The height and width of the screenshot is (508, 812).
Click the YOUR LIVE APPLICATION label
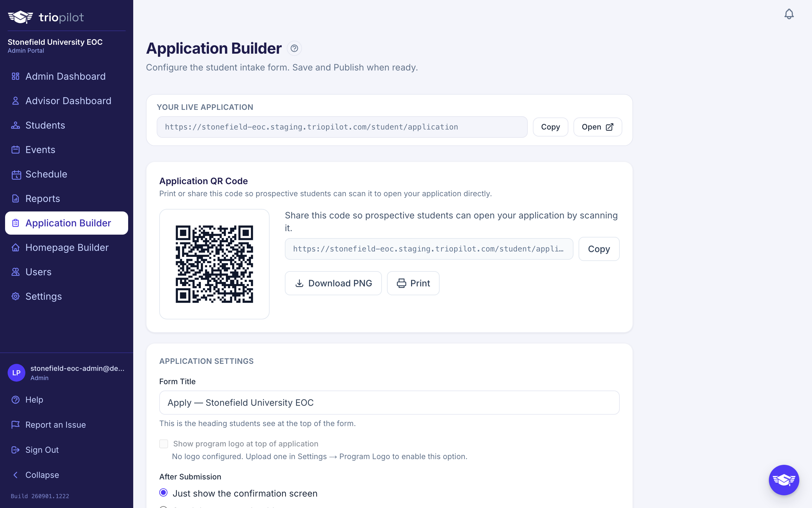click(205, 107)
